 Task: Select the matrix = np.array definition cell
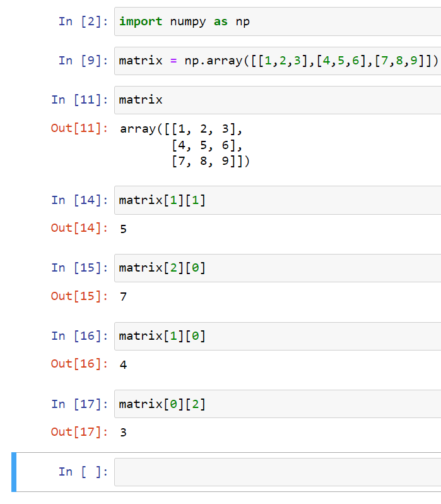278,61
